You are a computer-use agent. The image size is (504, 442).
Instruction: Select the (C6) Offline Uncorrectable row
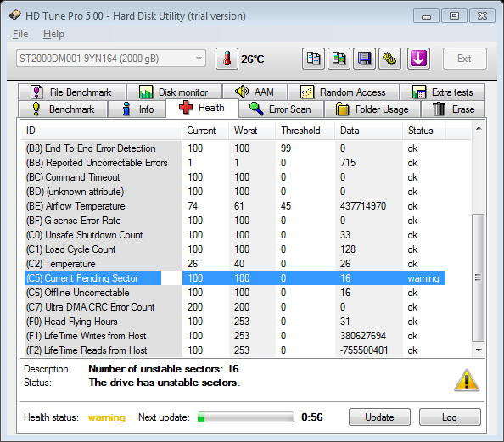tap(235, 293)
